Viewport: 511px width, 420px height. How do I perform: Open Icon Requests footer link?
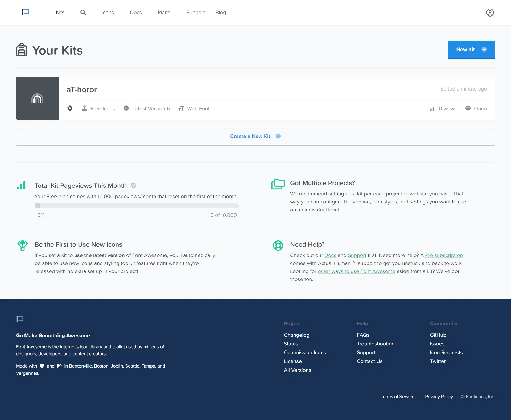point(446,353)
